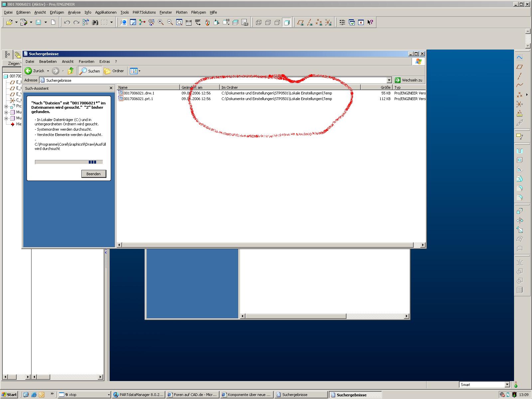532x399 pixels.
Task: Open Find tool with binoculars icon
Action: [x=95, y=22]
